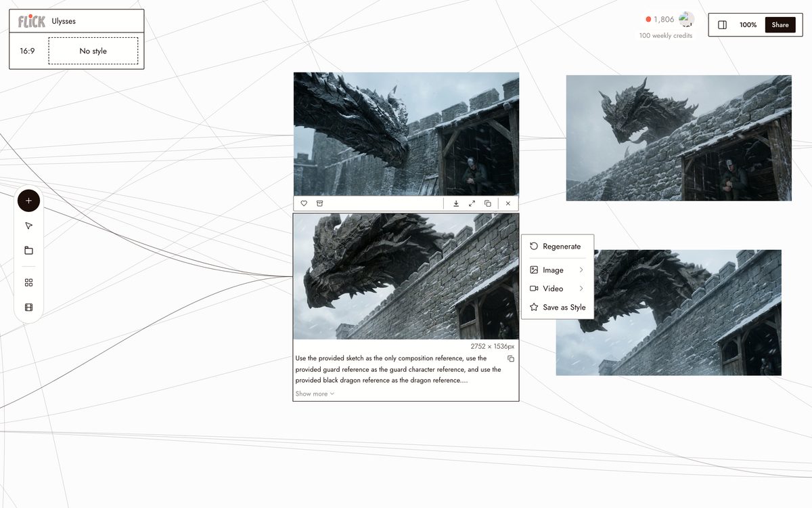This screenshot has width=812, height=508.
Task: Select the top right dragon image
Action: [679, 137]
